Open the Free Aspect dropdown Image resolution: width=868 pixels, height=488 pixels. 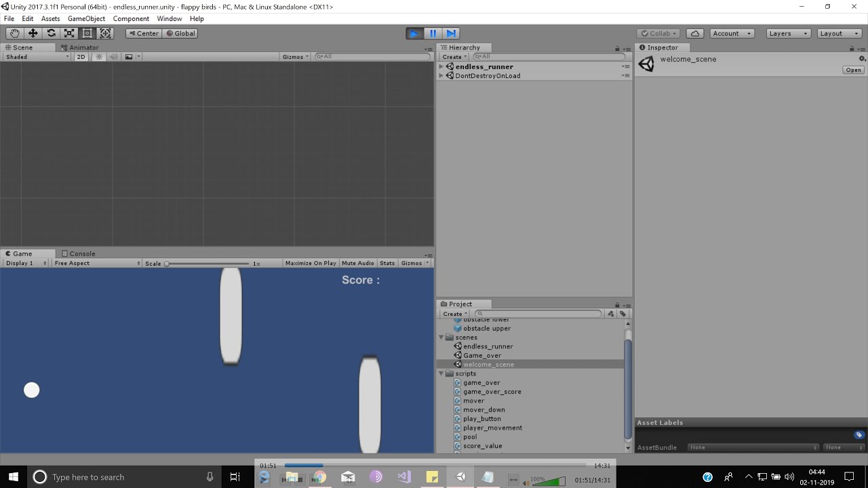tap(97, 263)
